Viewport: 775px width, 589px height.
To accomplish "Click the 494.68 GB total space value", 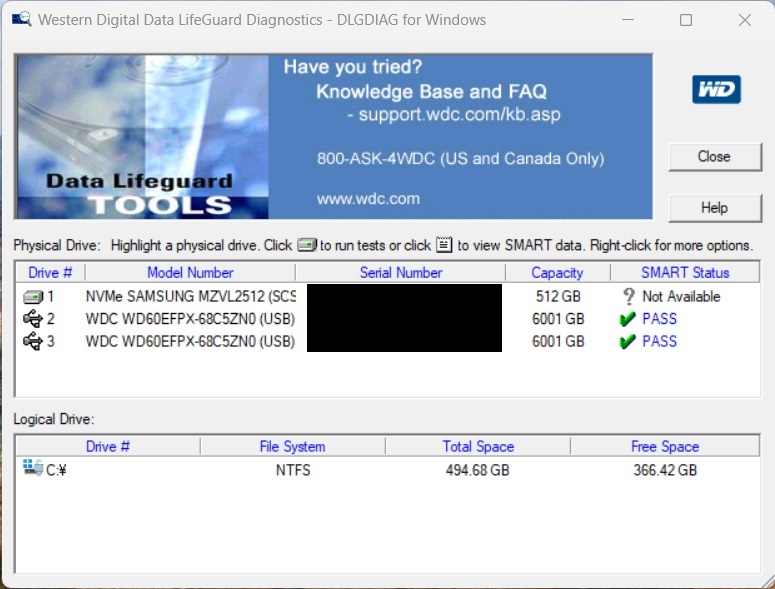I will [x=477, y=470].
